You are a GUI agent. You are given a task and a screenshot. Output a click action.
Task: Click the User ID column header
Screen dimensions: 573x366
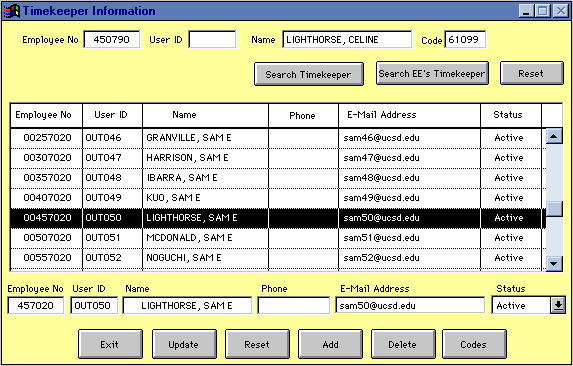pyautogui.click(x=112, y=115)
